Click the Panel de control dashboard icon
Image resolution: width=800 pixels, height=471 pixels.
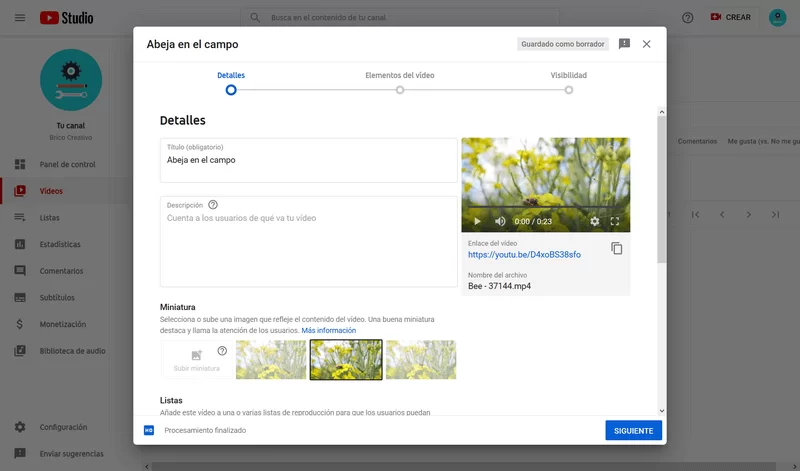20,164
